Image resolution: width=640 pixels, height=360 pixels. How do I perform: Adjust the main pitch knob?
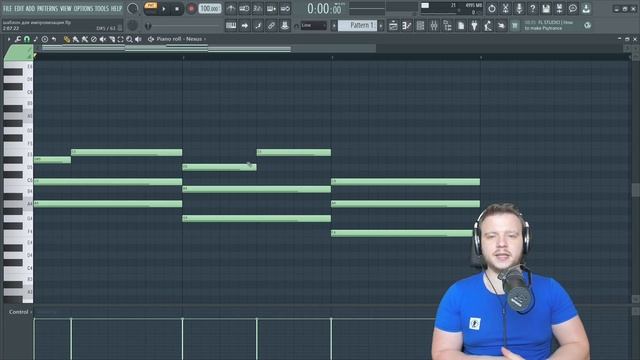coord(133,25)
